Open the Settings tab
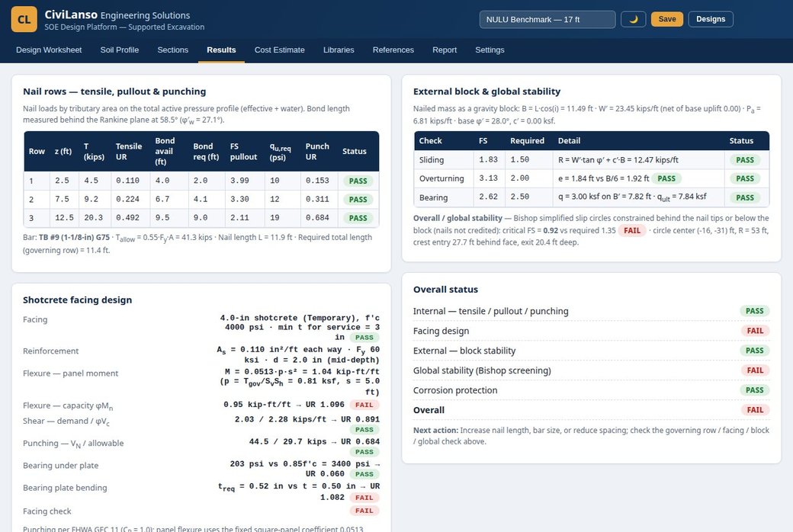 490,50
